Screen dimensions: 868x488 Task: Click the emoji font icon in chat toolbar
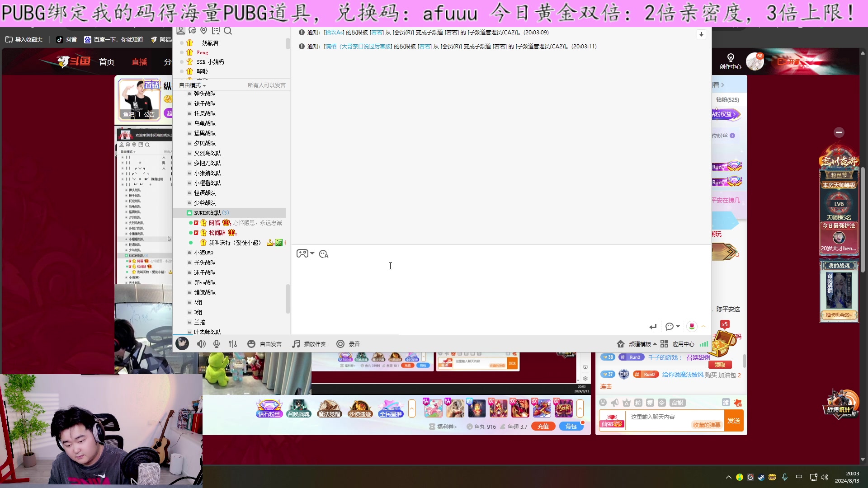click(324, 254)
